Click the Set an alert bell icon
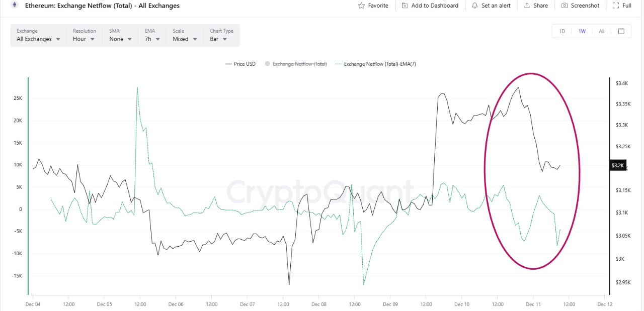Viewport: 644px width, 311px height. click(x=474, y=6)
